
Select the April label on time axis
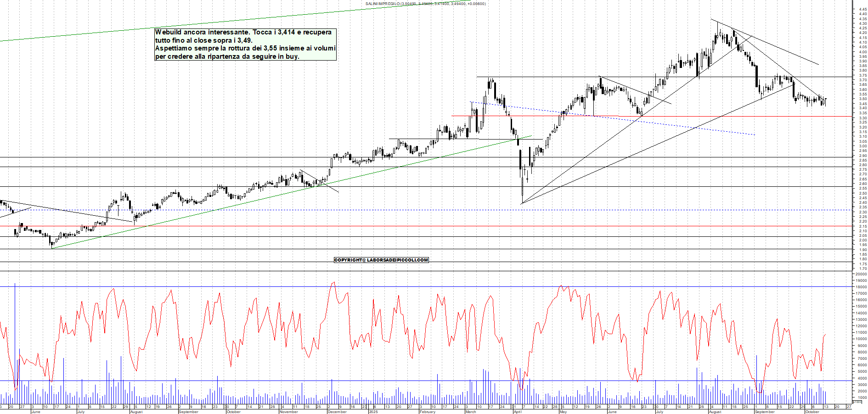coord(518,412)
